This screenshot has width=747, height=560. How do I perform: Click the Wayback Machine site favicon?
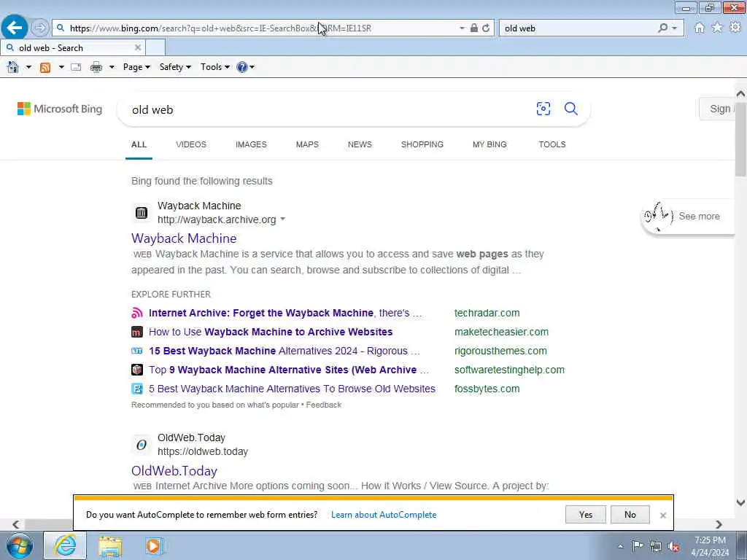tap(142, 213)
